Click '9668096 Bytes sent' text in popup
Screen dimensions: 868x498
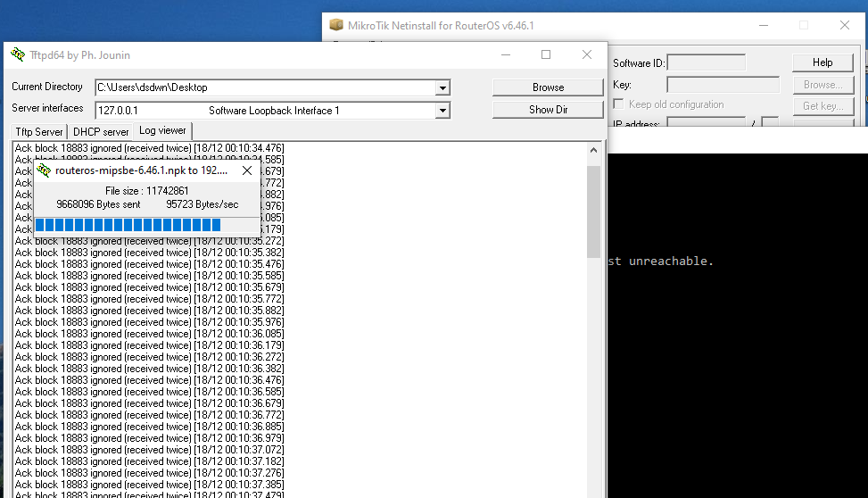click(98, 204)
